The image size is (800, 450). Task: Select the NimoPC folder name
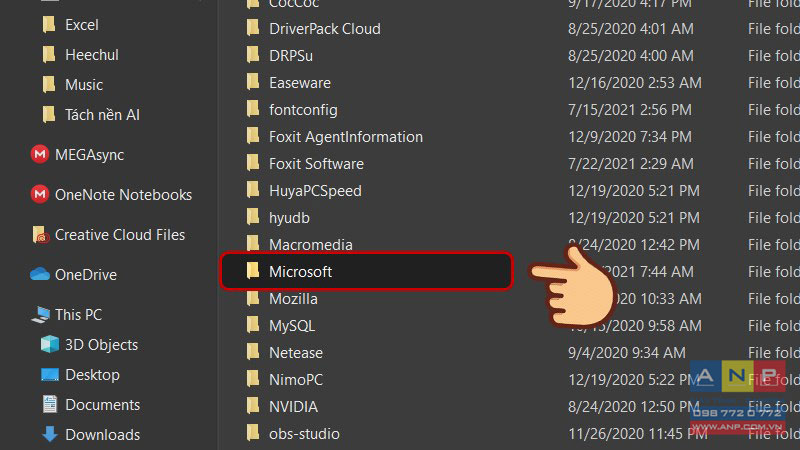pos(296,380)
